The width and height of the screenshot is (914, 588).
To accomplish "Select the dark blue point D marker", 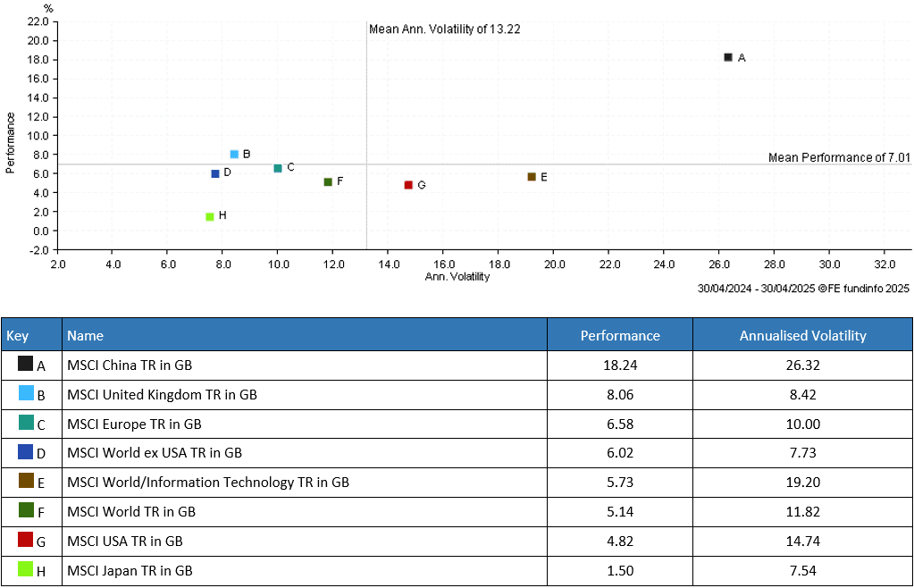I will (x=215, y=173).
